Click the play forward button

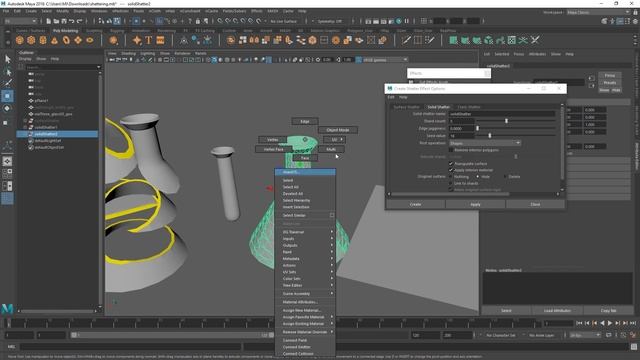pyautogui.click(x=610, y=323)
